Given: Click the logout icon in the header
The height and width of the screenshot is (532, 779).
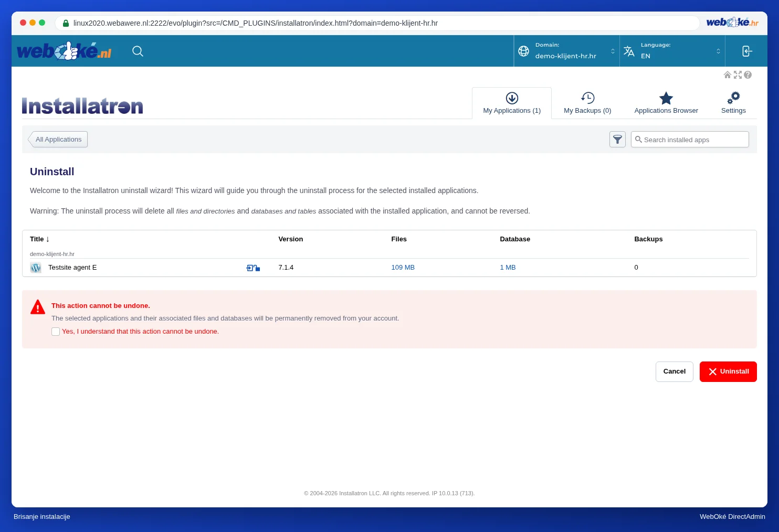Looking at the screenshot, I should tap(747, 51).
